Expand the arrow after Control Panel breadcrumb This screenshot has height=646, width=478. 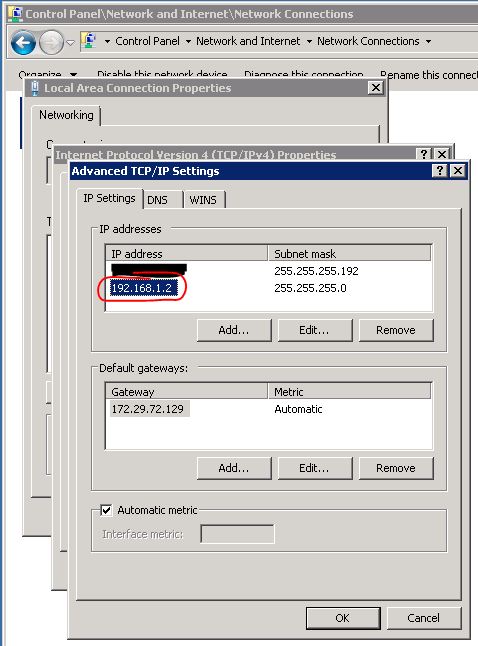coord(188,41)
